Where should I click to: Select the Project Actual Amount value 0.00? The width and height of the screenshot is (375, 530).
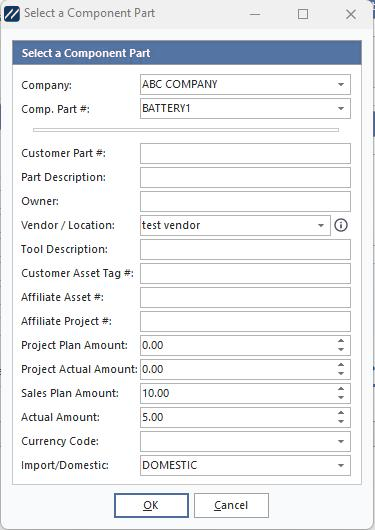153,369
